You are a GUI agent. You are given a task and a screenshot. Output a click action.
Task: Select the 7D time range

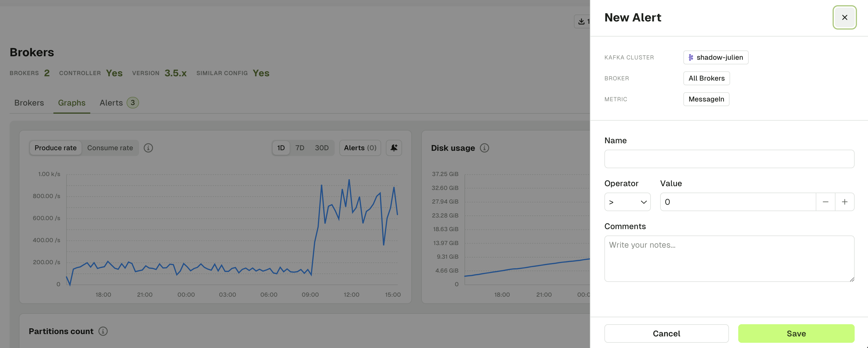(x=300, y=148)
